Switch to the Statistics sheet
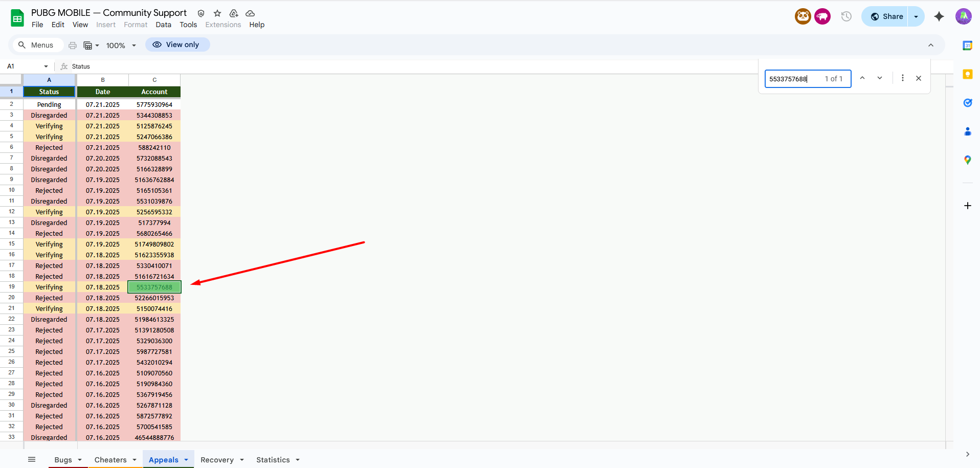980x468 pixels. coord(273,460)
